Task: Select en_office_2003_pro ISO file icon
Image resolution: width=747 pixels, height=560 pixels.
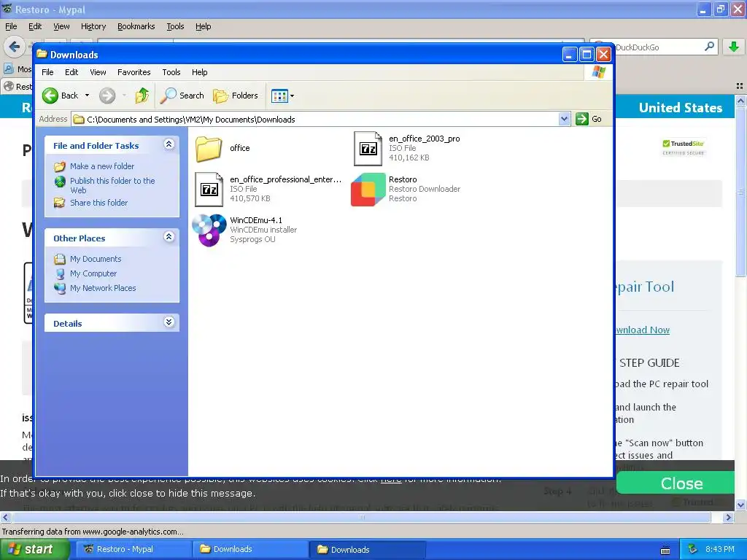Action: (x=368, y=149)
